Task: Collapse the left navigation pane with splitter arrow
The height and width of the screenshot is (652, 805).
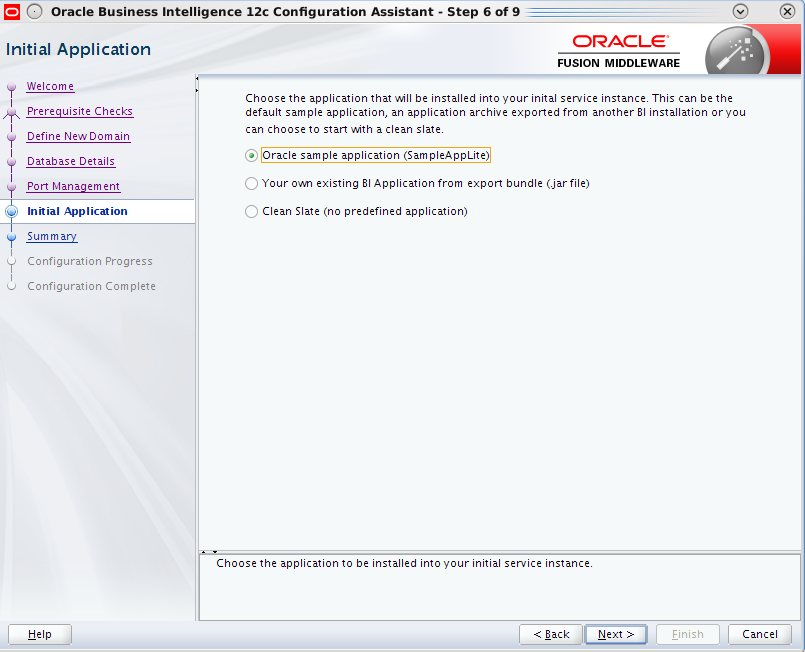Action: pos(197,79)
